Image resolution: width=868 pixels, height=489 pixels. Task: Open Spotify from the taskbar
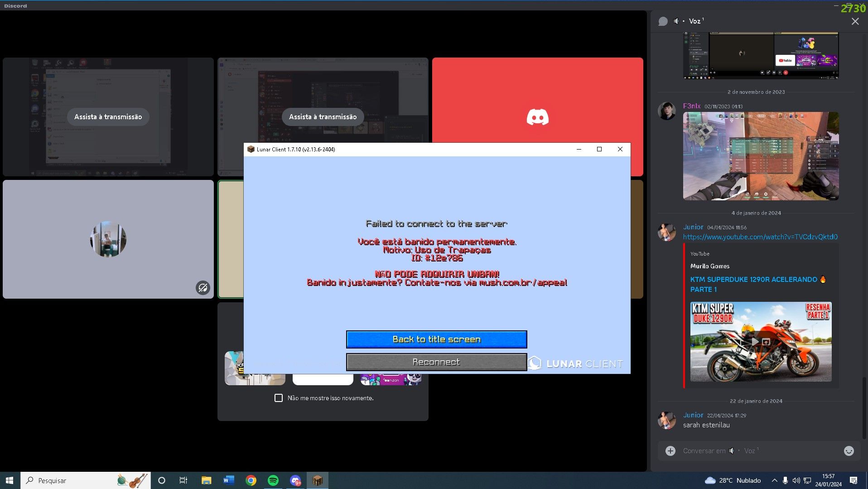tap(273, 480)
